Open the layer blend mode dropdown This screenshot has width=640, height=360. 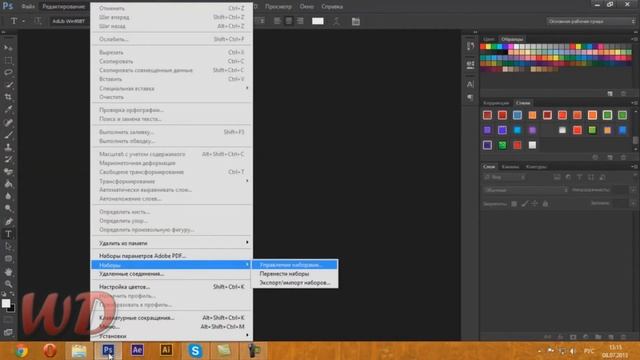coord(526,190)
